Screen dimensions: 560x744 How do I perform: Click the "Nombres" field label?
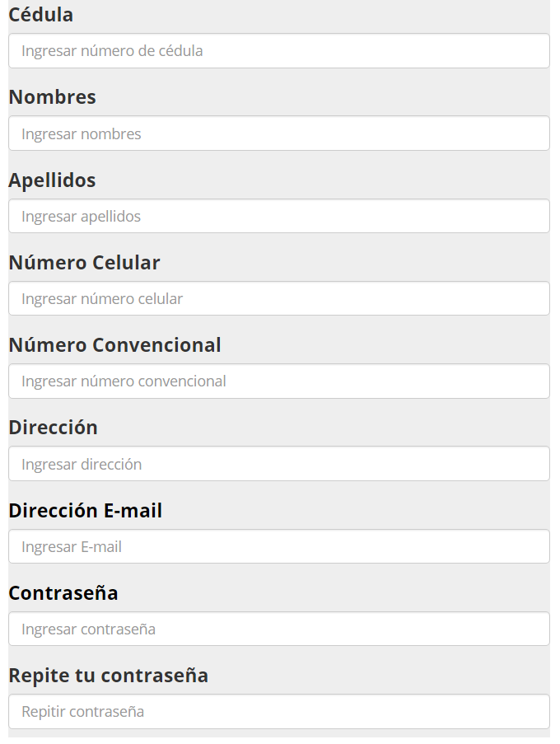pyautogui.click(x=52, y=97)
